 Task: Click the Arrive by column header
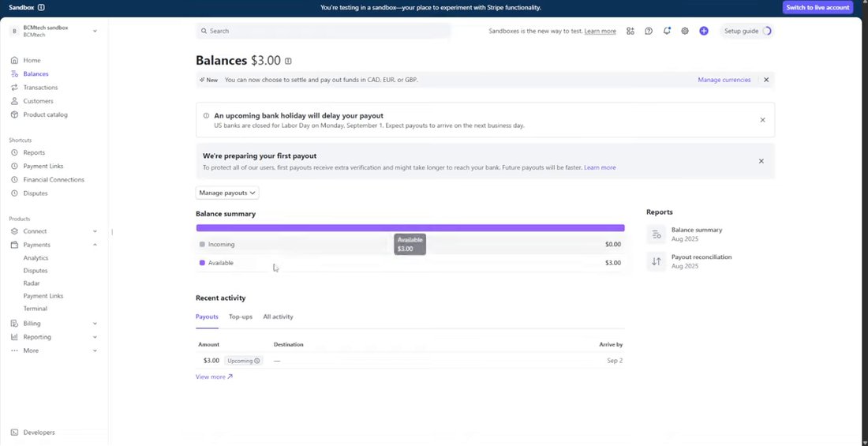point(611,345)
